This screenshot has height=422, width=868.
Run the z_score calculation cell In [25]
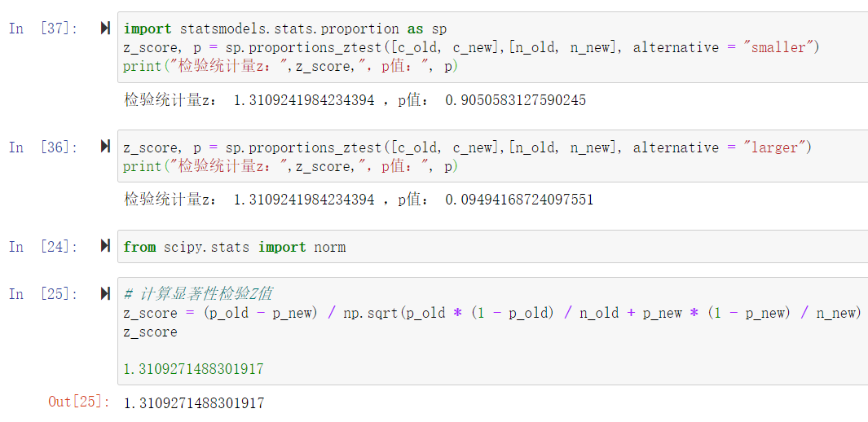click(x=105, y=293)
